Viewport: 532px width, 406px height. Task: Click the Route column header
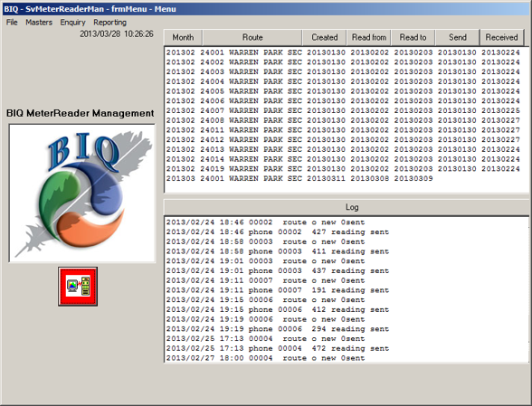[x=252, y=37]
